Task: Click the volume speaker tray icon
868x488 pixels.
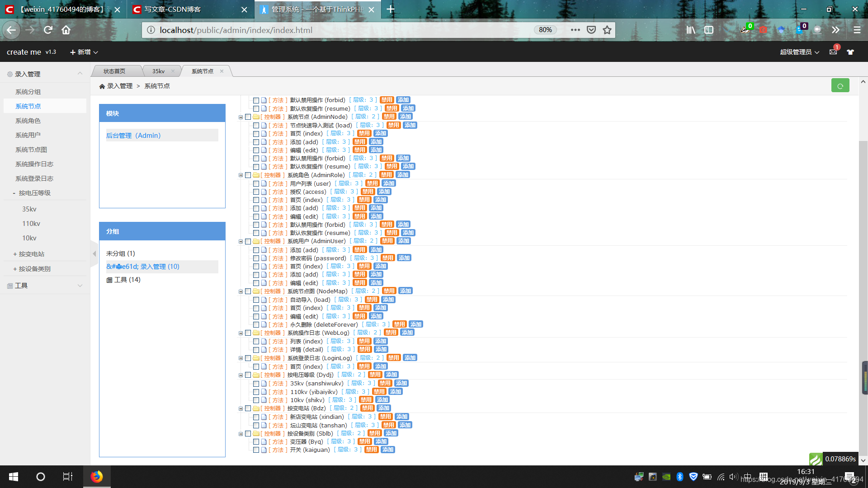Action: (x=733, y=477)
